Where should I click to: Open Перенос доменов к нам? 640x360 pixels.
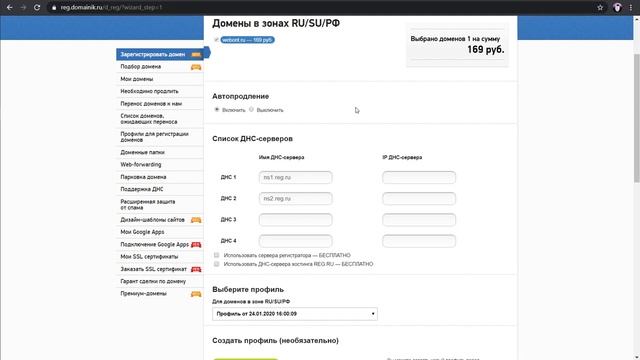[151, 104]
